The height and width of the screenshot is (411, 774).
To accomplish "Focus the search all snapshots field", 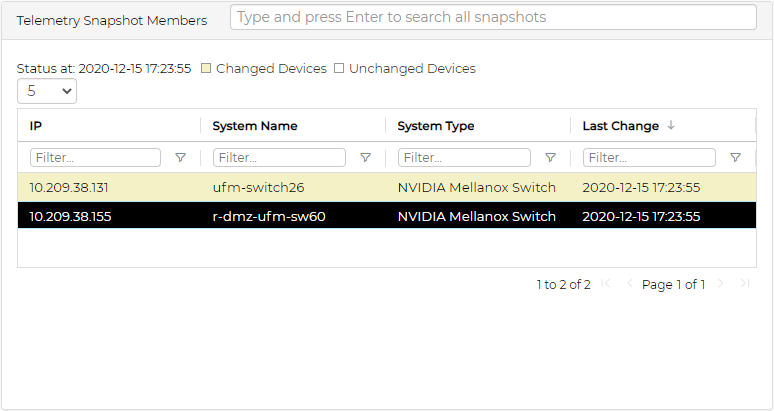I will tap(493, 18).
